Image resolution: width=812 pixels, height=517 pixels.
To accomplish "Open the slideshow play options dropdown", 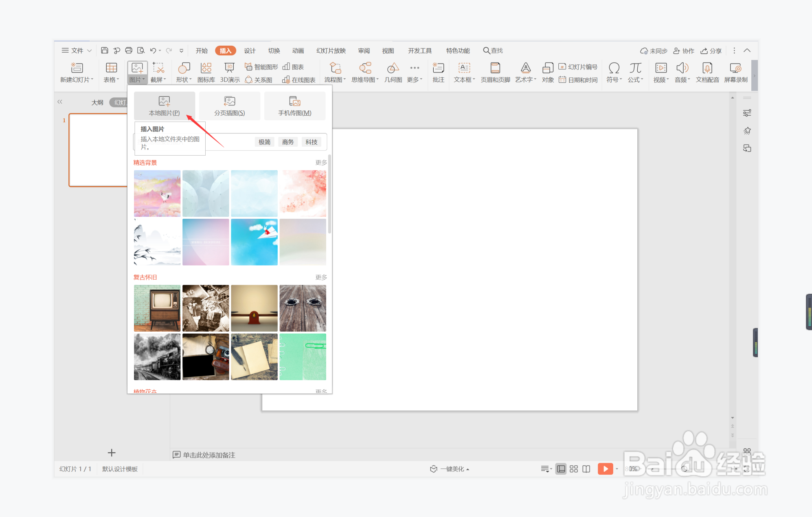I will tap(617, 469).
